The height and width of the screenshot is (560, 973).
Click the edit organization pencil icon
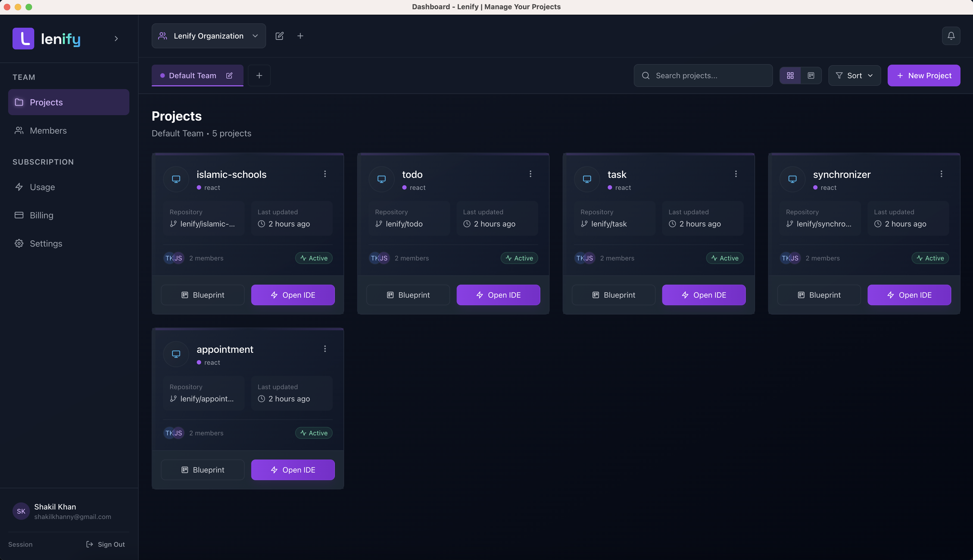tap(279, 36)
